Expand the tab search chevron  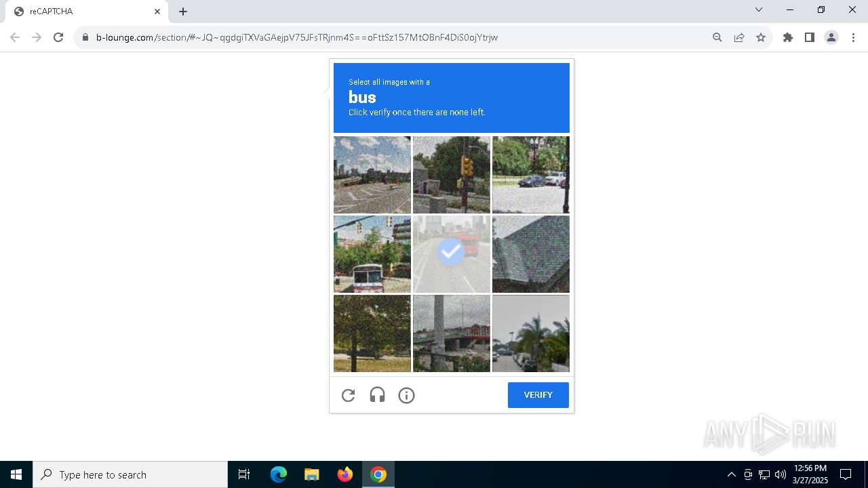759,9
